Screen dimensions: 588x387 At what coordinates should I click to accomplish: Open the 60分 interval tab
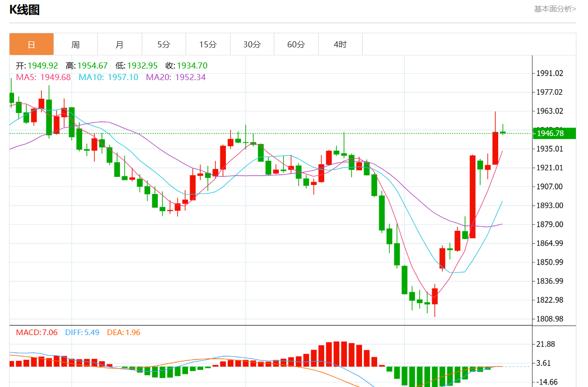[x=296, y=44]
